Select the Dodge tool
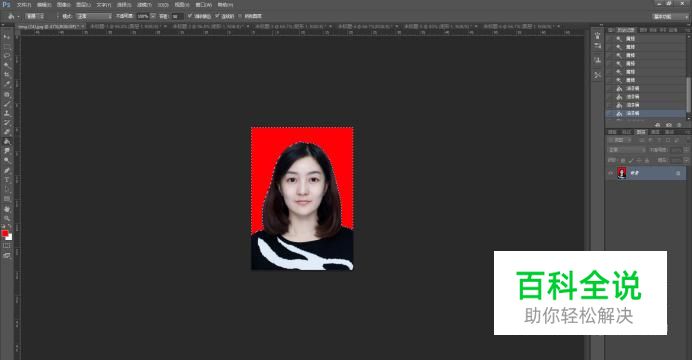The width and height of the screenshot is (692, 360). pyautogui.click(x=7, y=161)
